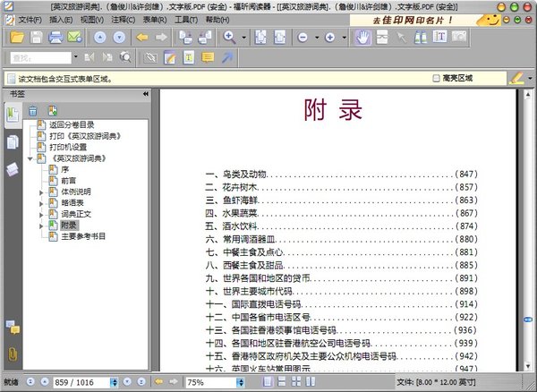Open the dropdown beside the zoom out button
Image resolution: width=537 pixels, height=392 pixels.
317,38
